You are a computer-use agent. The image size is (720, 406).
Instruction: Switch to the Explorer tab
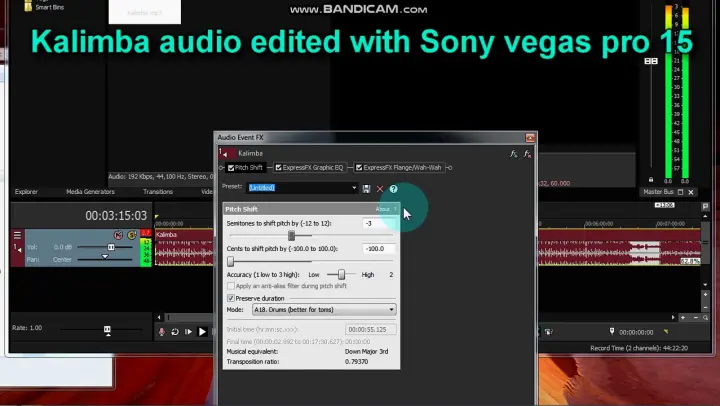pyautogui.click(x=26, y=192)
